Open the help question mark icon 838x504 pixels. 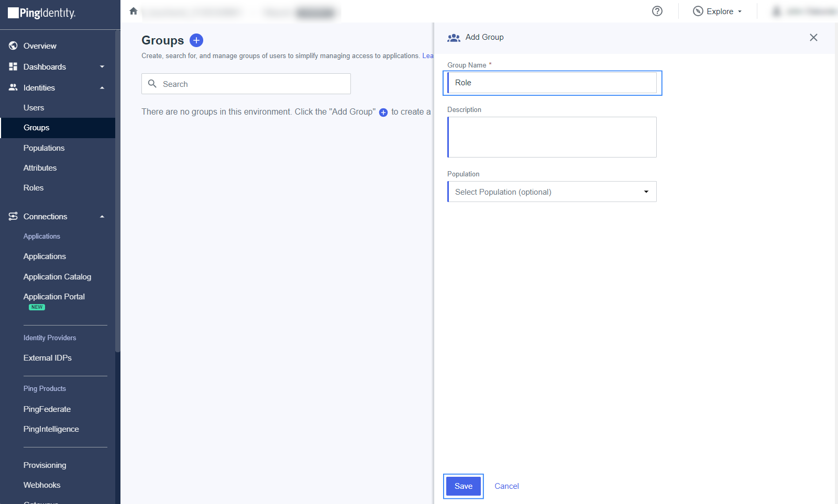[657, 11]
